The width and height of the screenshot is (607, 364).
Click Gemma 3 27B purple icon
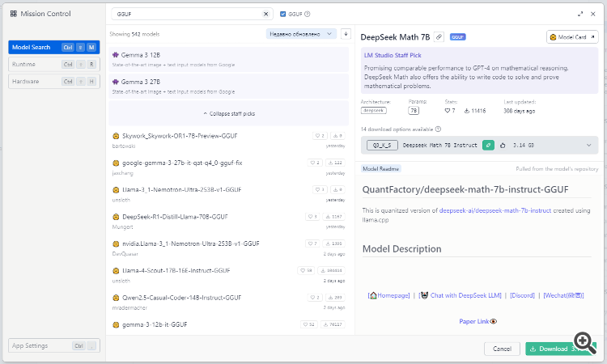coord(116,82)
